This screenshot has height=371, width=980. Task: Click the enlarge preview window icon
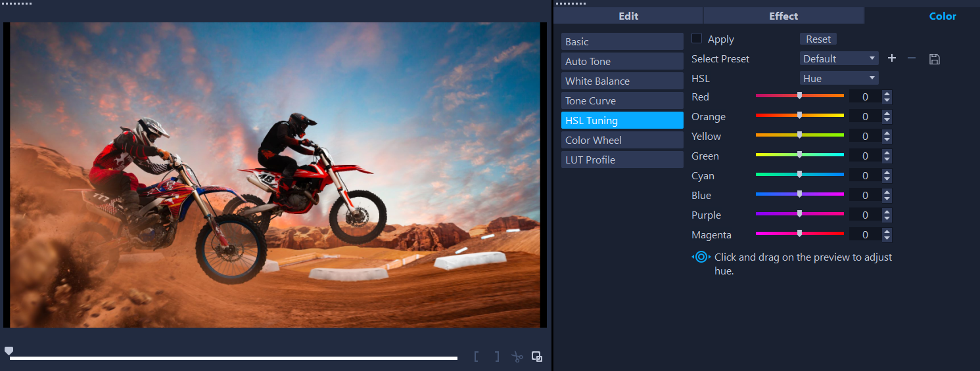click(537, 357)
